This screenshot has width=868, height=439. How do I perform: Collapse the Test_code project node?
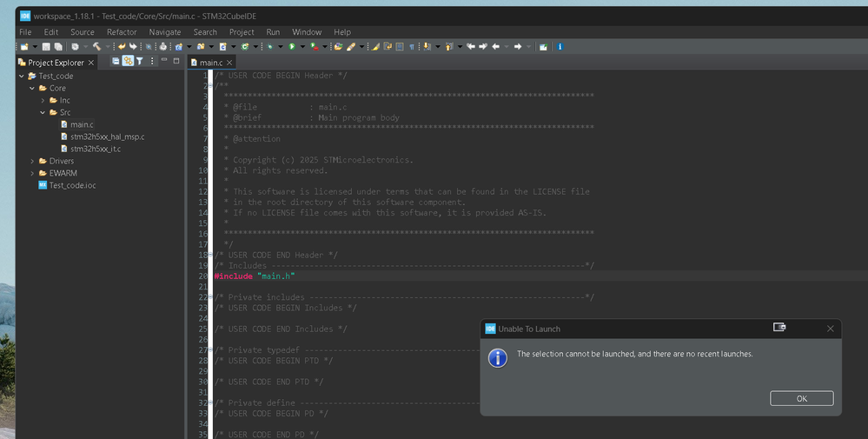point(22,76)
